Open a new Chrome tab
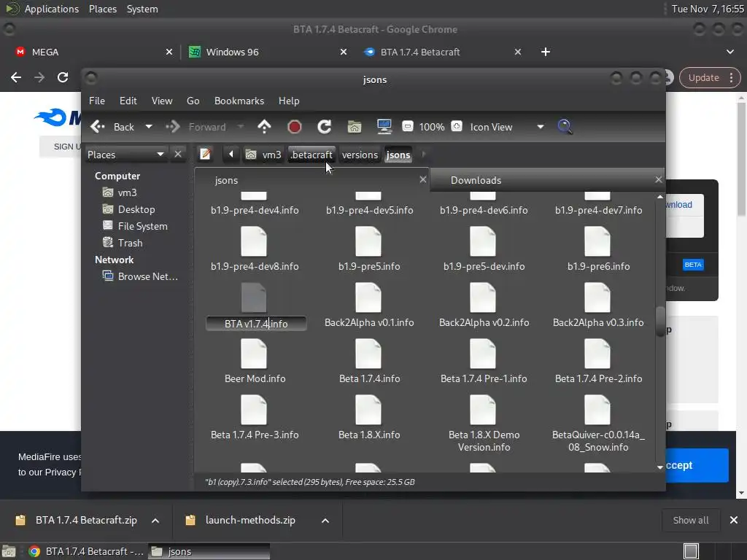Viewport: 747px width, 560px height. click(x=546, y=52)
